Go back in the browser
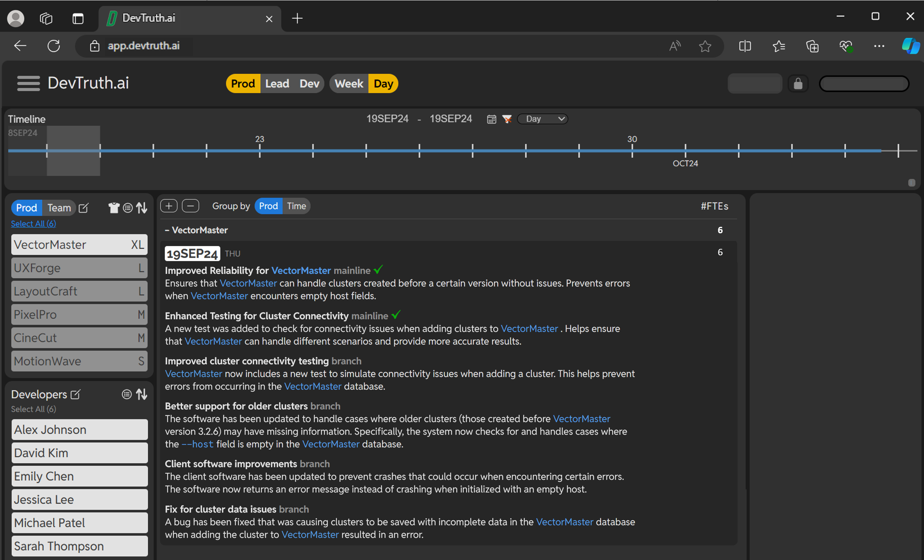Screen dimensions: 924x560 tap(20, 46)
